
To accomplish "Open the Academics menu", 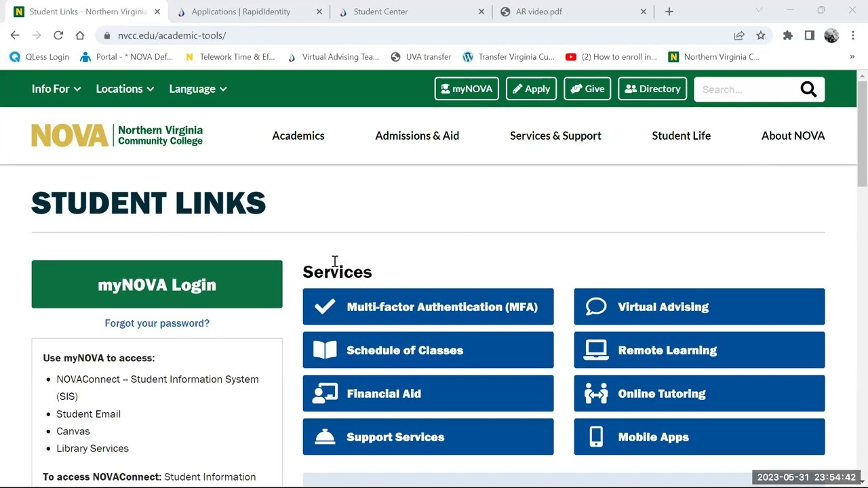I will pos(298,136).
